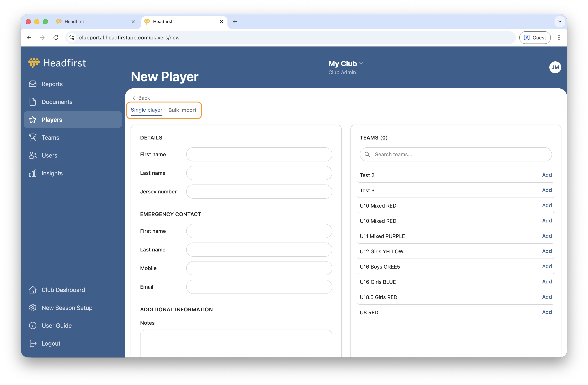Select the Single player tab
This screenshot has height=385, width=588.
146,110
